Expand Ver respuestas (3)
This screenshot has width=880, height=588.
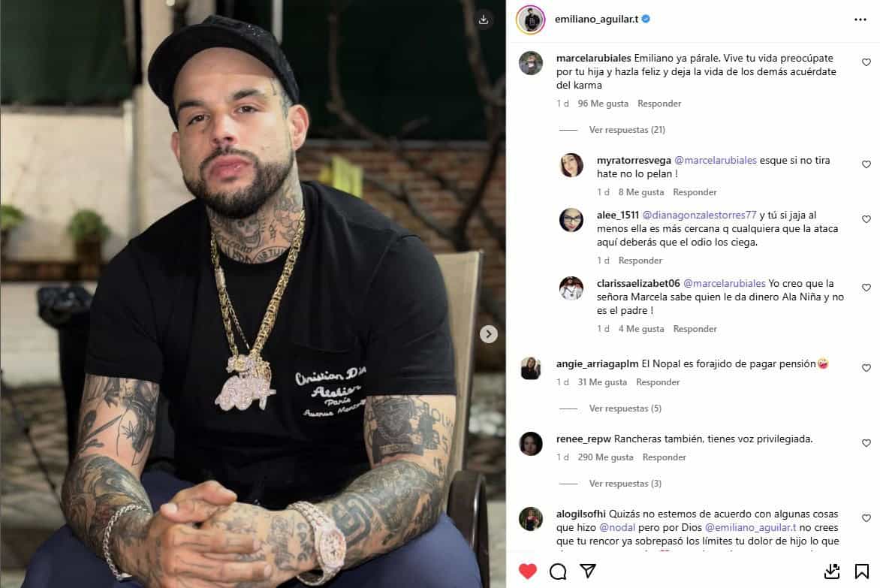coord(625,484)
